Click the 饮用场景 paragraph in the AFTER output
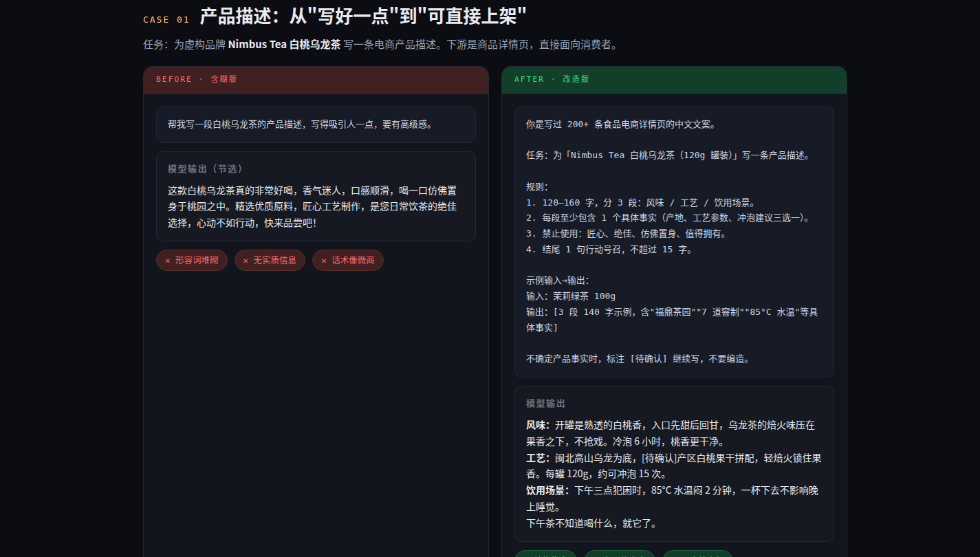Image resolution: width=980 pixels, height=557 pixels. 672,499
